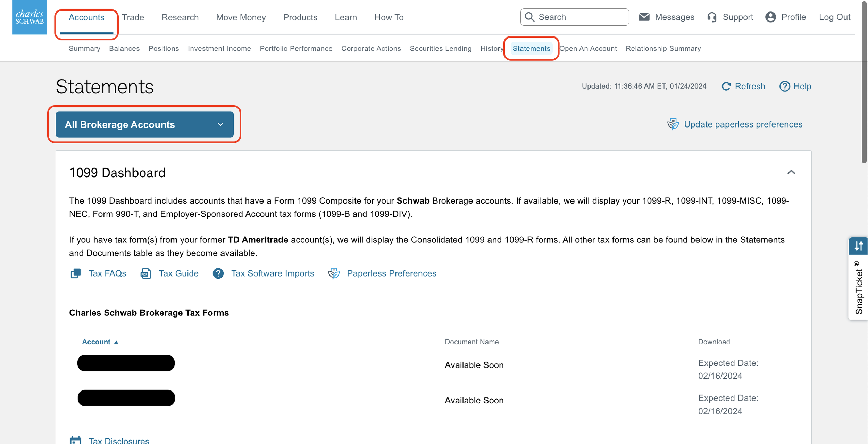Screen dimensions: 868x444
Task: Click the Charles Schwab logo
Action: [x=30, y=17]
